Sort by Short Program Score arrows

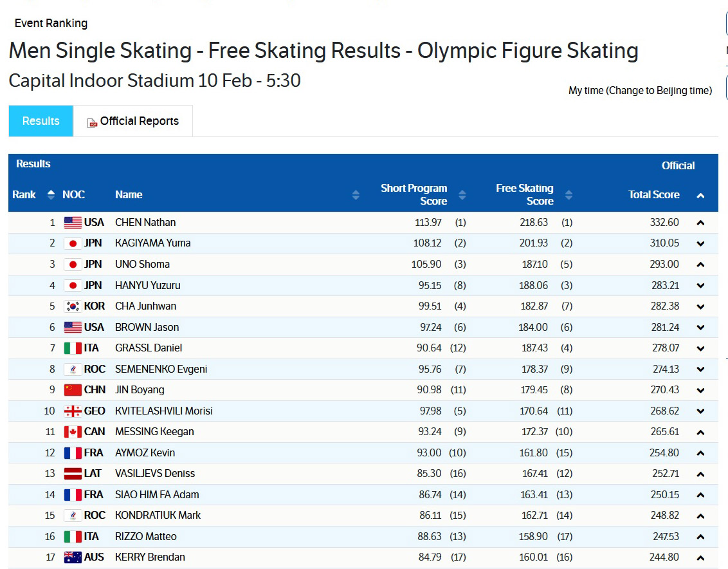click(462, 194)
